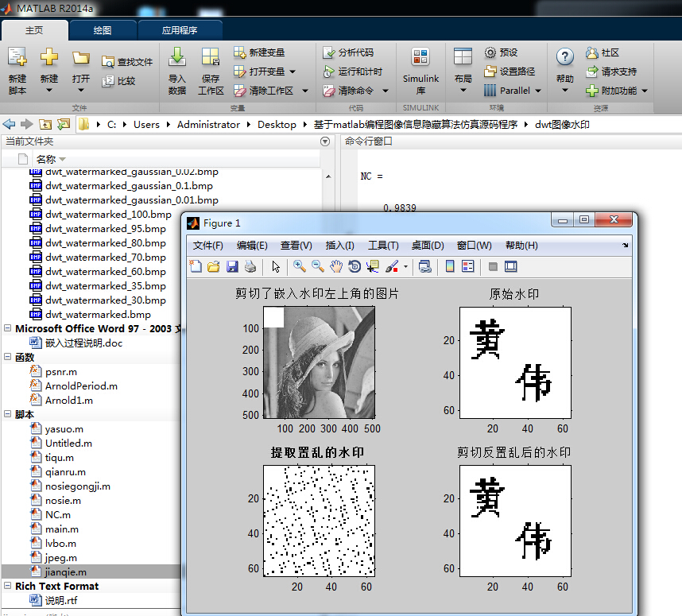Open the Parallel dropdown menu
Screen dimensions: 682x616
(538, 91)
